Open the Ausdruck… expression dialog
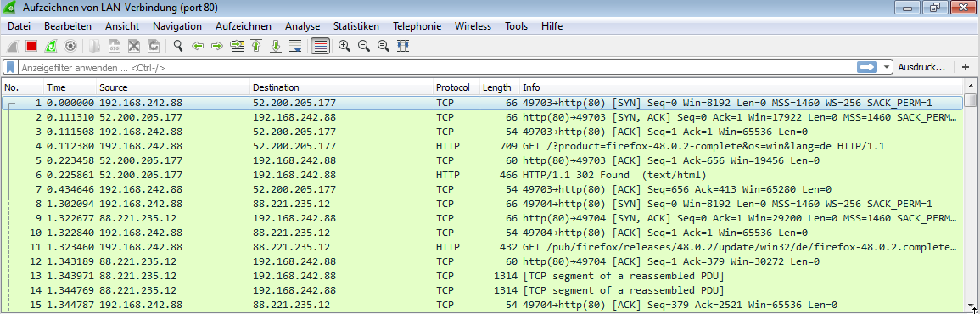This screenshot has height=314, width=980. coord(921,67)
